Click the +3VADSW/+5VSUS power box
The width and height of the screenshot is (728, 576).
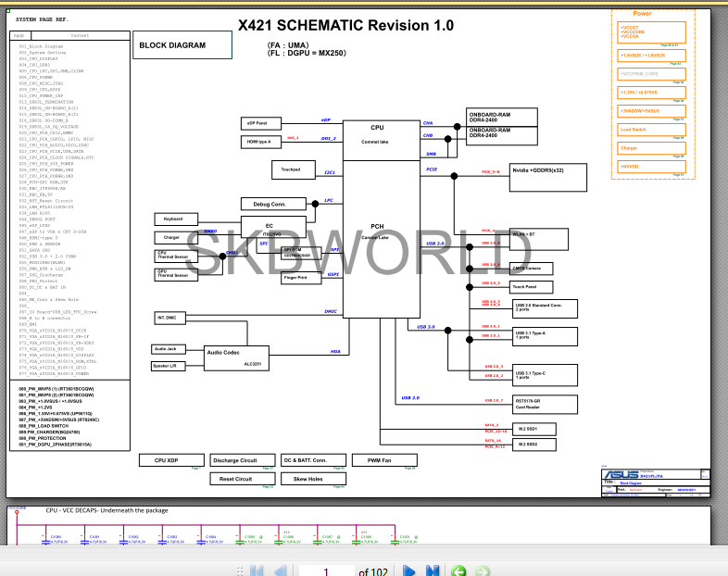pyautogui.click(x=651, y=111)
